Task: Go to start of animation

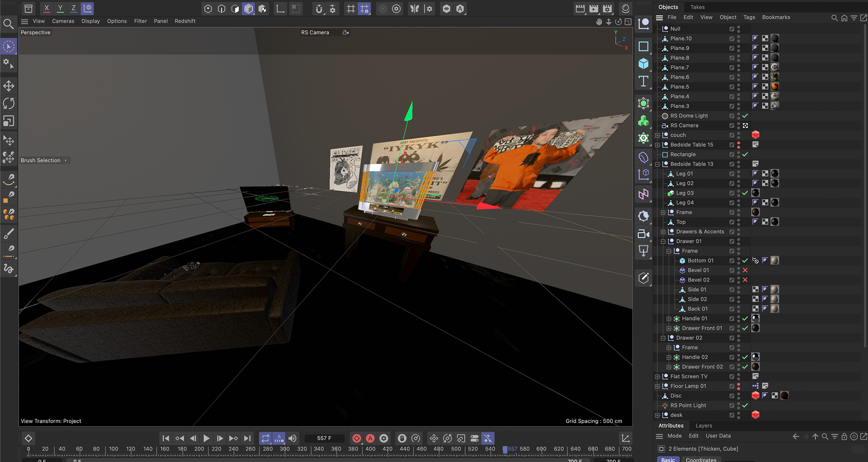Action: click(166, 438)
